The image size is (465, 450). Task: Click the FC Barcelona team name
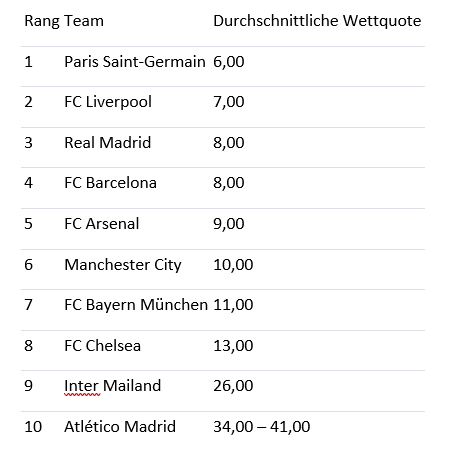110,183
